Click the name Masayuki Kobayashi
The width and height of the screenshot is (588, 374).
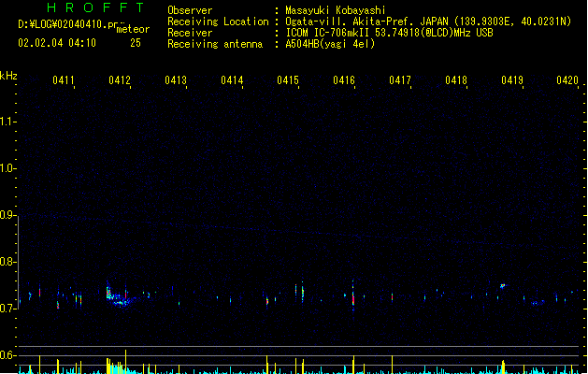pyautogui.click(x=336, y=10)
